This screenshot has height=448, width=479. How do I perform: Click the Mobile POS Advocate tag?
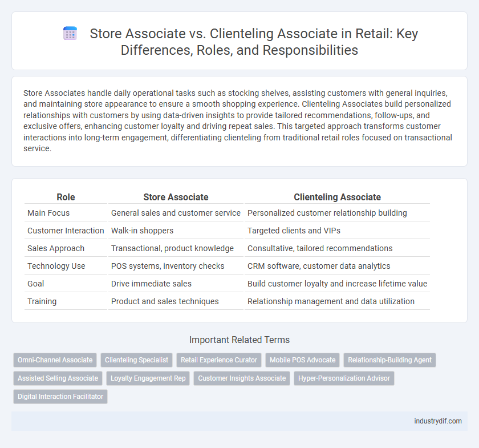click(x=302, y=360)
